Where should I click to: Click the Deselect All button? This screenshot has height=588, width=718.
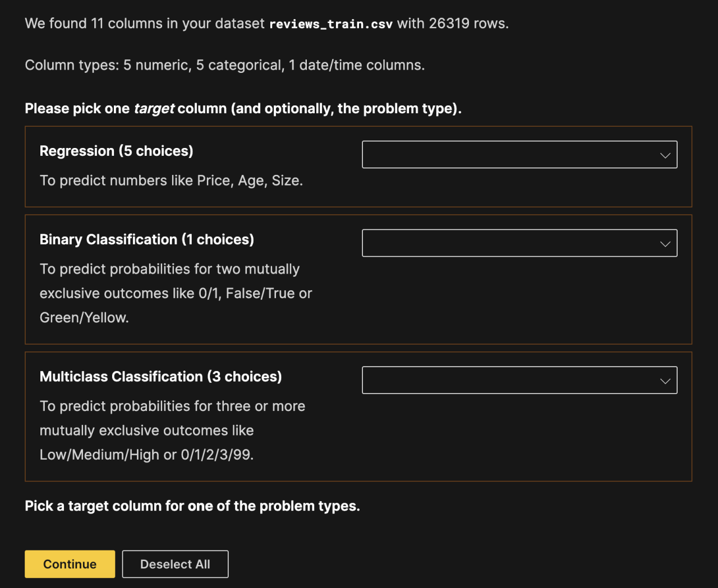coord(175,564)
